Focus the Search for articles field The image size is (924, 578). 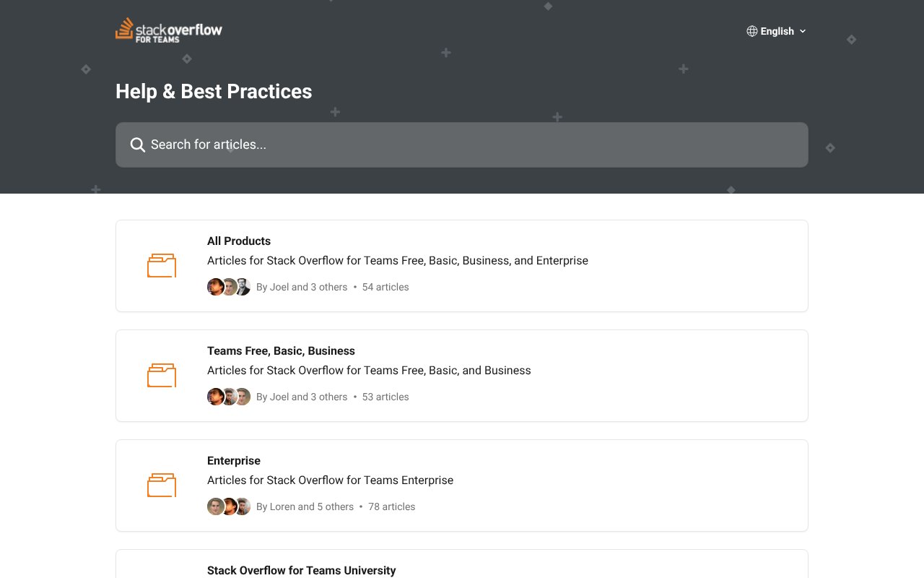tap(462, 144)
